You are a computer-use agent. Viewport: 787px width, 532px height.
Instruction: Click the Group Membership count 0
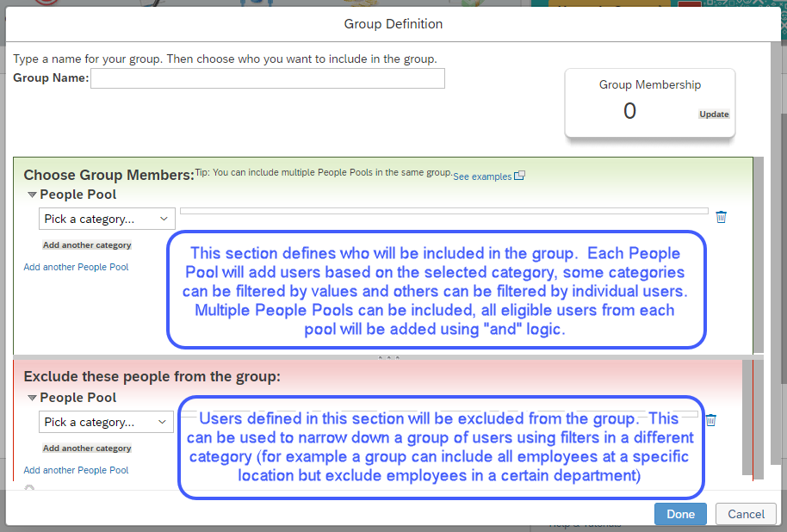click(x=629, y=111)
